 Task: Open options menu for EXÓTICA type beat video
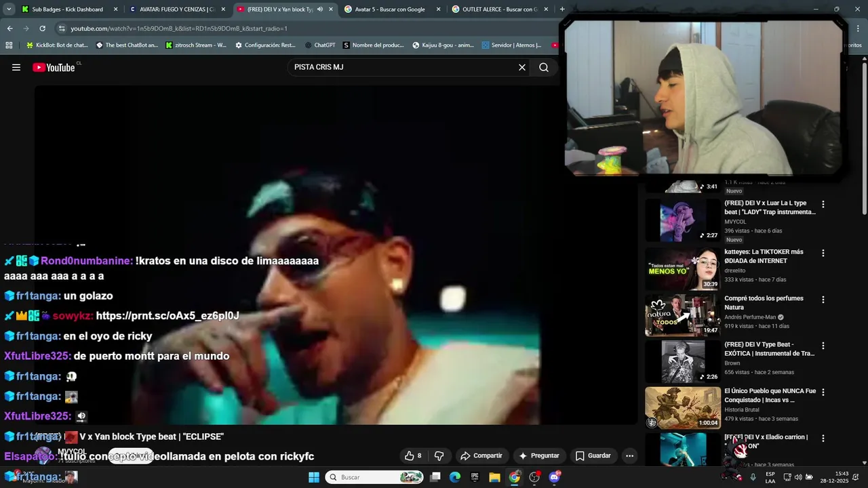coord(823,346)
